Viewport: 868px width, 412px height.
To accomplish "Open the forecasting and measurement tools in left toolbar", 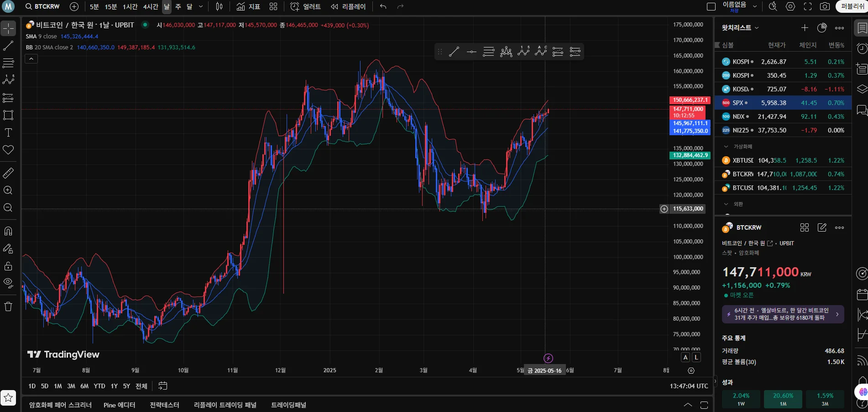I will [8, 98].
